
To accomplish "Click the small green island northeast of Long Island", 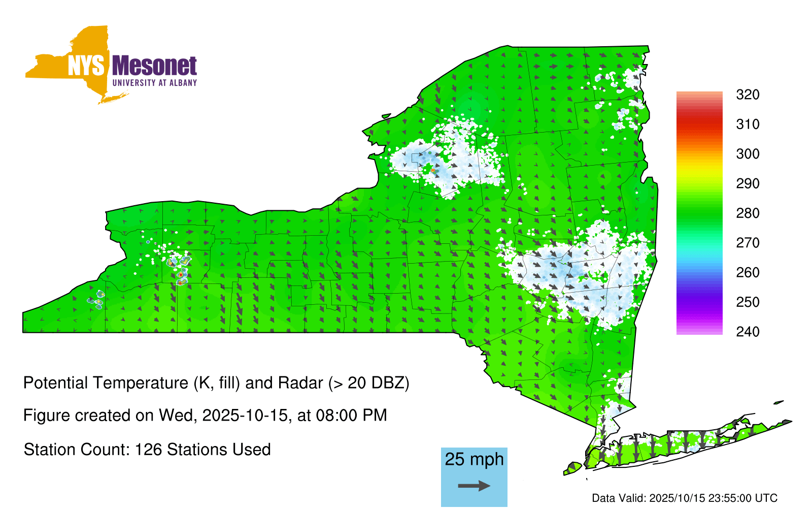I will point(779,403).
